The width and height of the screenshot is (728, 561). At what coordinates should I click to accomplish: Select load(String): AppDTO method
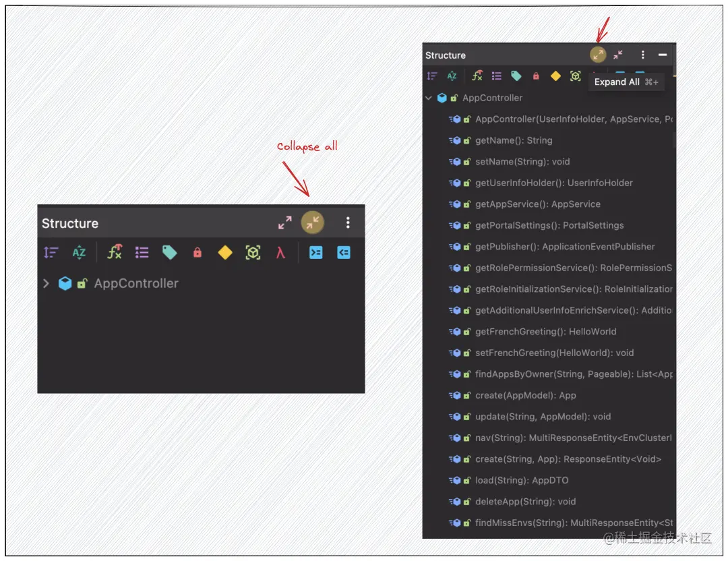pos(548,481)
